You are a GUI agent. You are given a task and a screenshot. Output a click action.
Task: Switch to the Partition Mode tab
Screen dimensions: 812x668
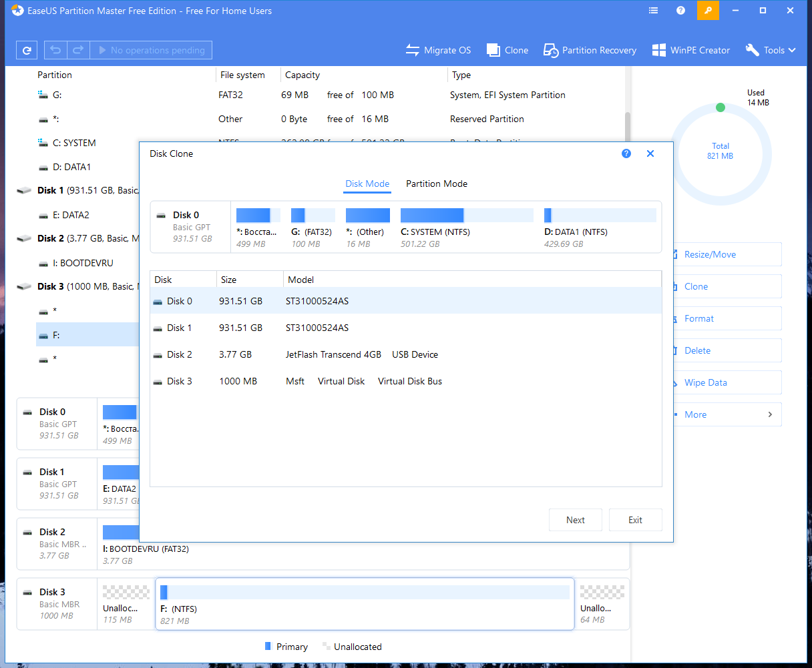(x=437, y=184)
